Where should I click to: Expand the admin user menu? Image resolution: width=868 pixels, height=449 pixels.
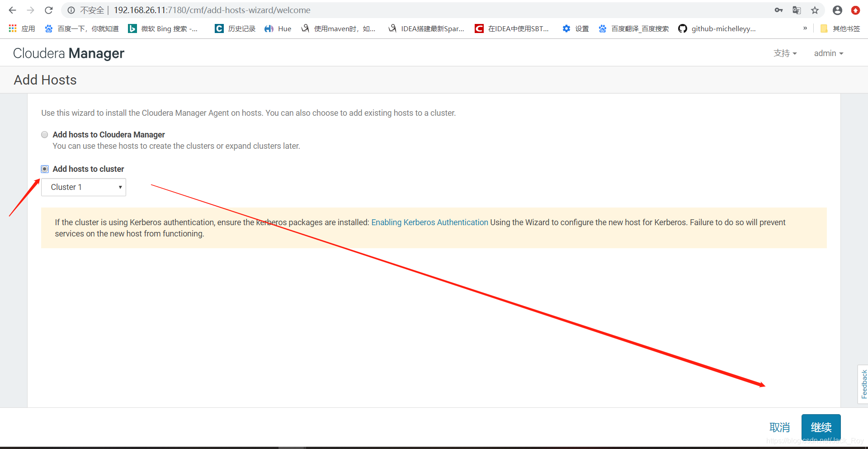829,53
